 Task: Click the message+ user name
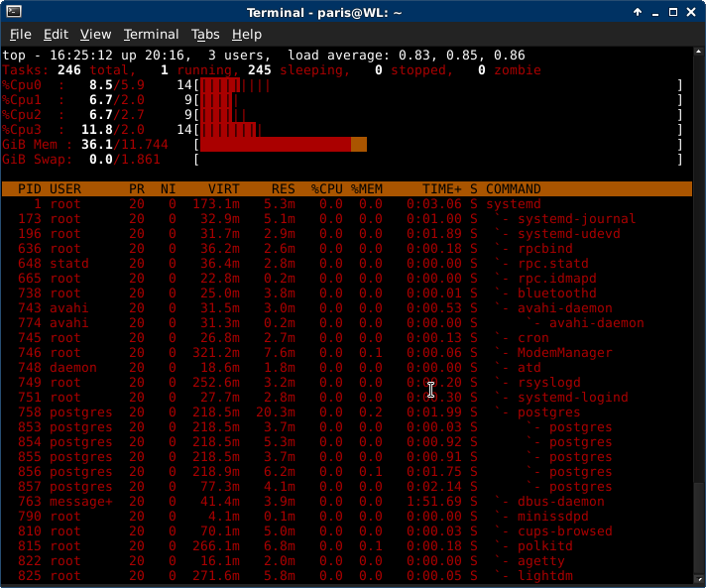click(80, 501)
